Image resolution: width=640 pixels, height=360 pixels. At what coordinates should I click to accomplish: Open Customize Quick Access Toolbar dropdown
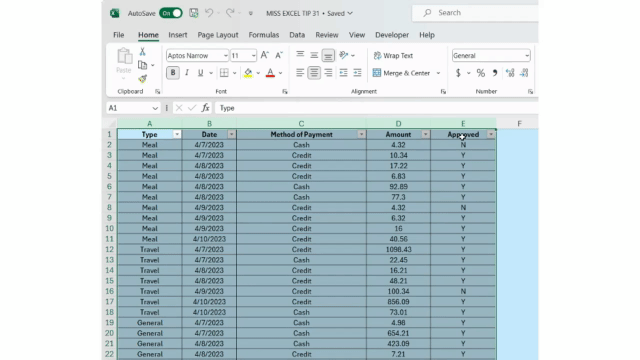[x=251, y=13]
